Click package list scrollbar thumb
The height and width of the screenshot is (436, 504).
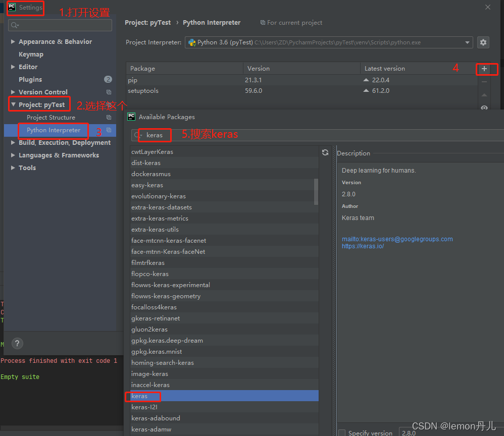(x=316, y=192)
